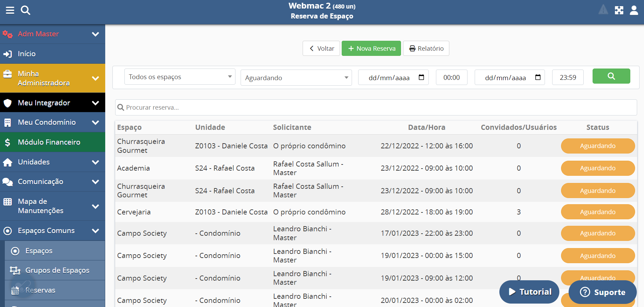Go to Grupos de Espaços submenu
Viewport: 644px width, 307px height.
(57, 270)
